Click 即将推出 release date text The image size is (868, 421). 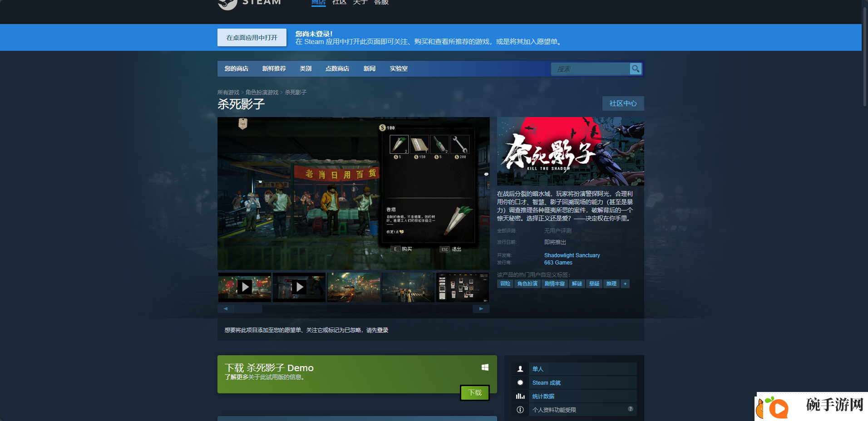point(555,242)
